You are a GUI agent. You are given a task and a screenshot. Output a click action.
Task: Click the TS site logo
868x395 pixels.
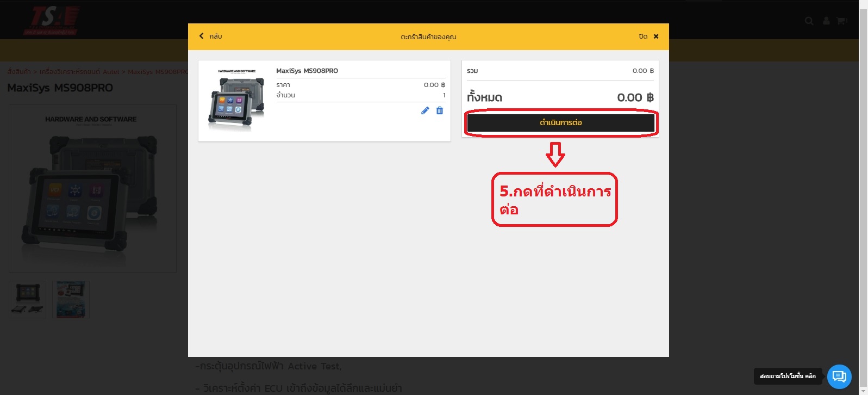tap(52, 21)
